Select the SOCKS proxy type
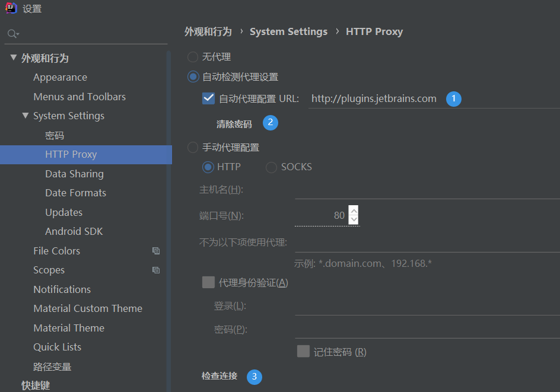Viewport: 560px width, 392px height. pyautogui.click(x=271, y=167)
